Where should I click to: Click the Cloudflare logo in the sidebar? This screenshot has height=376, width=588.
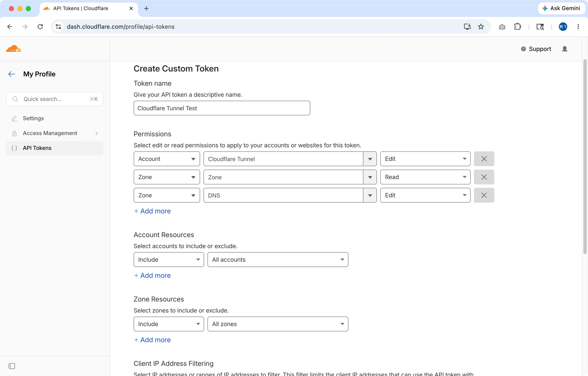pyautogui.click(x=13, y=49)
